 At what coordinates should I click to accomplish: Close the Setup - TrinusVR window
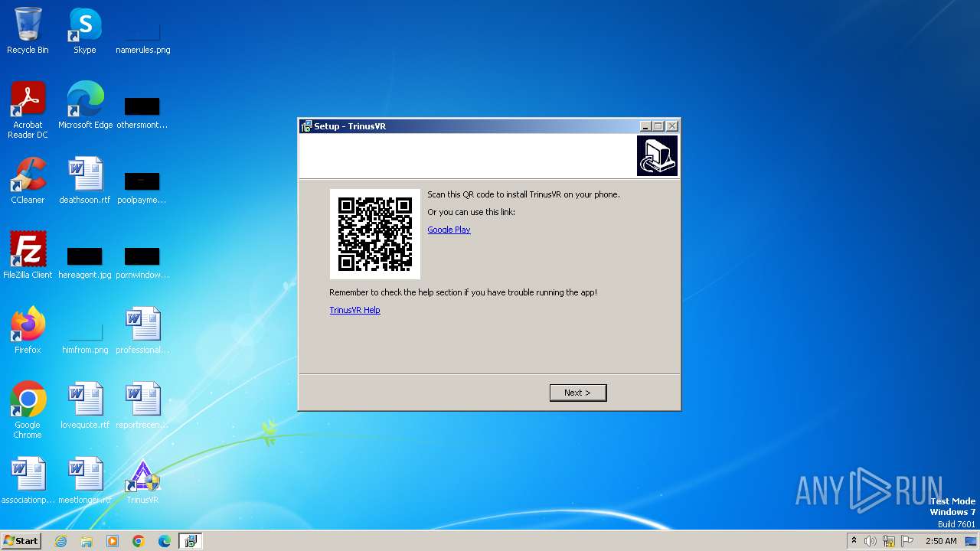click(x=672, y=126)
